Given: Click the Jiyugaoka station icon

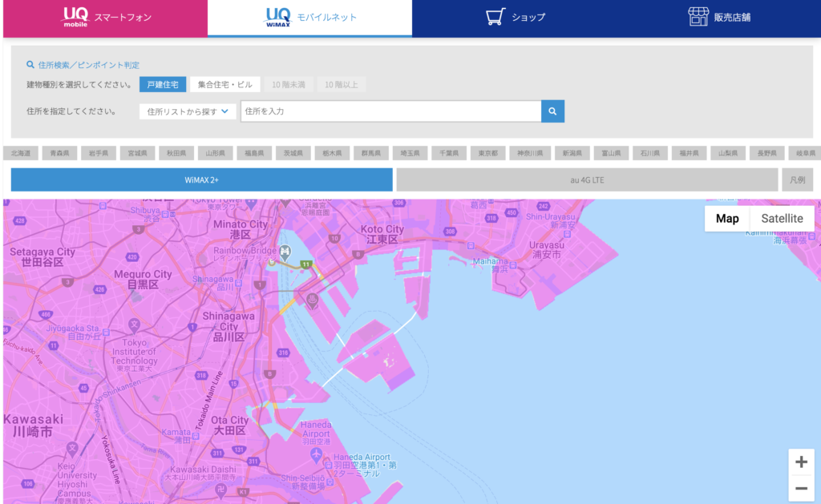Looking at the screenshot, I should click(107, 333).
